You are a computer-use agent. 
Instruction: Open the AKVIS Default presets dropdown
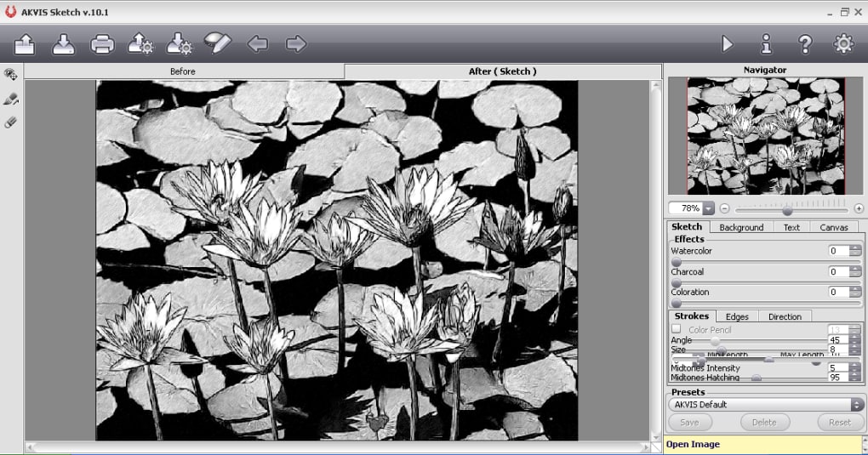point(766,405)
